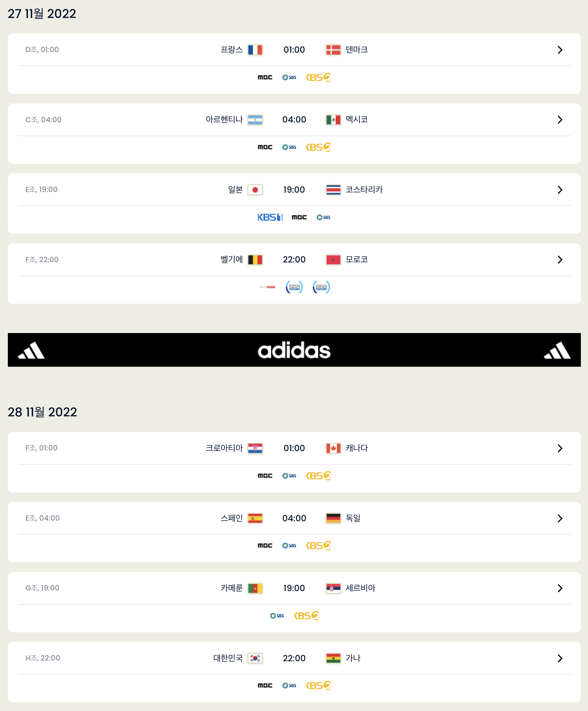The width and height of the screenshot is (588, 711).
Task: Select the 스페인 team name
Action: [x=232, y=518]
